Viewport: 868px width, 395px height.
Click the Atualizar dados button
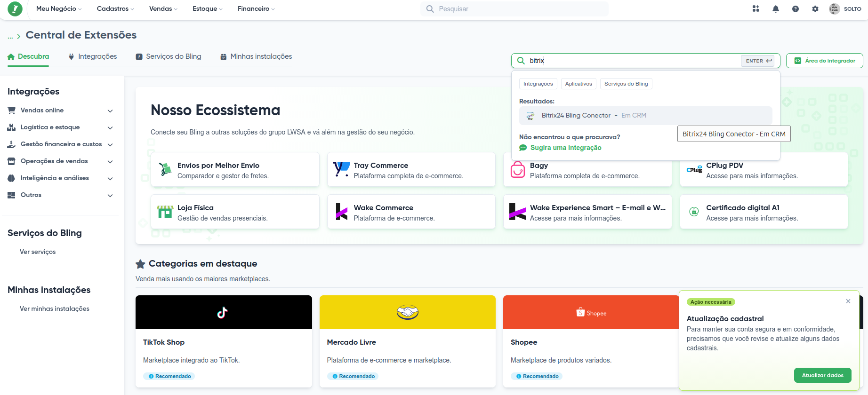point(823,375)
